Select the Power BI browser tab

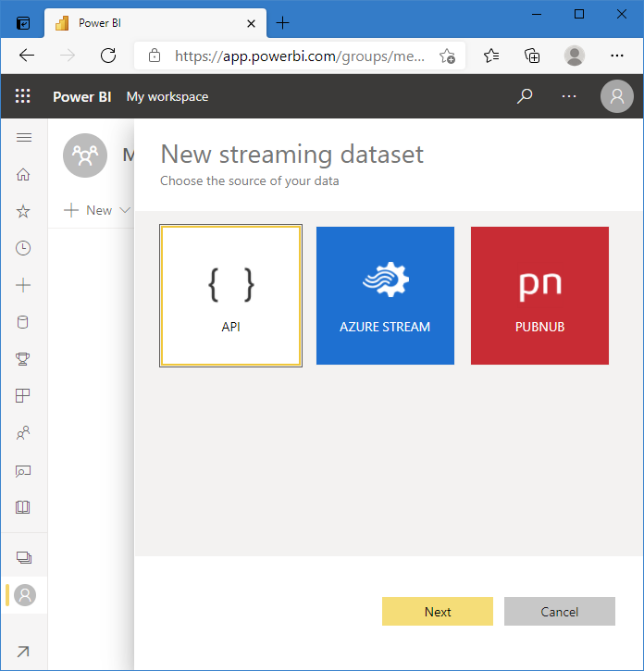(155, 23)
